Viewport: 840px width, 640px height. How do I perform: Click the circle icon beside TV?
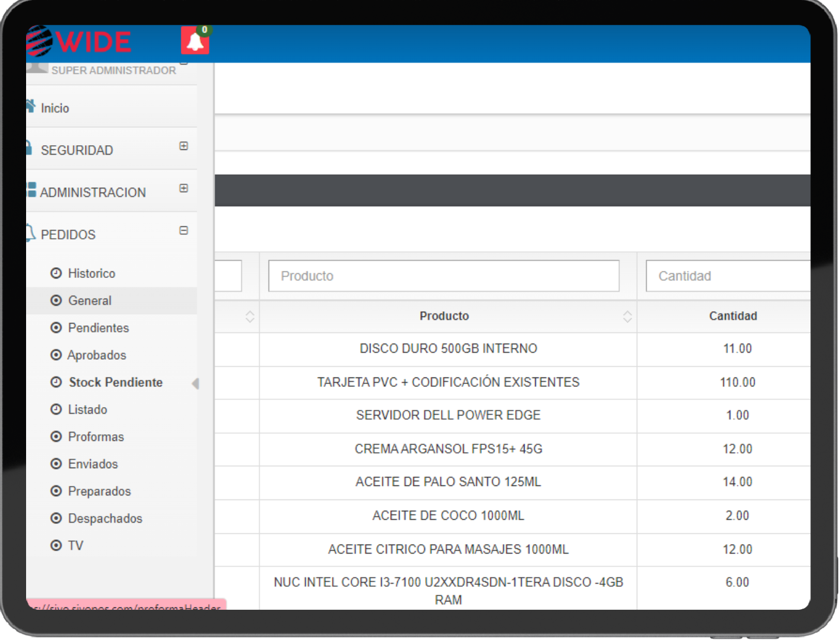56,546
